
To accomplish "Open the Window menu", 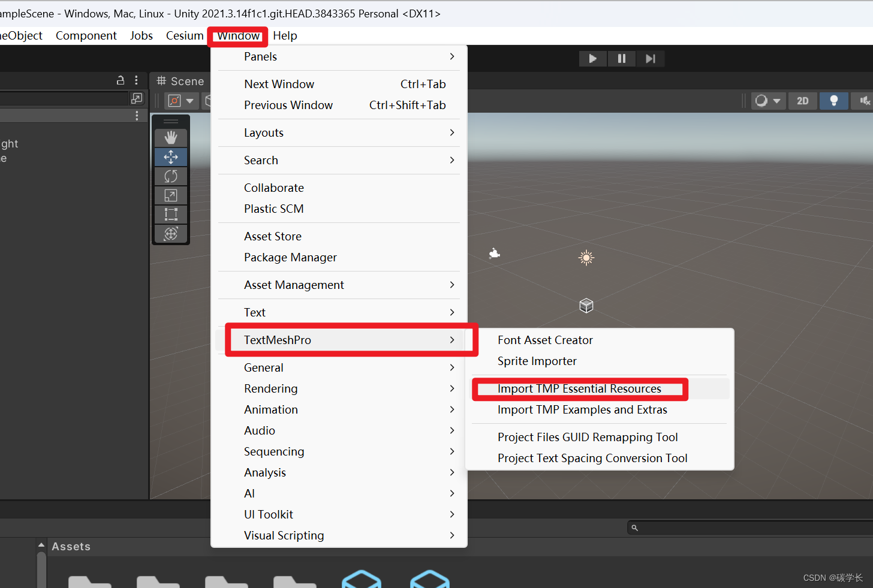I will tap(238, 35).
